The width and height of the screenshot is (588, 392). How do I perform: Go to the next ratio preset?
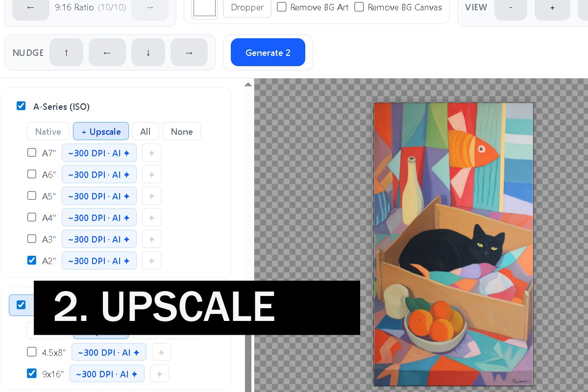[150, 7]
